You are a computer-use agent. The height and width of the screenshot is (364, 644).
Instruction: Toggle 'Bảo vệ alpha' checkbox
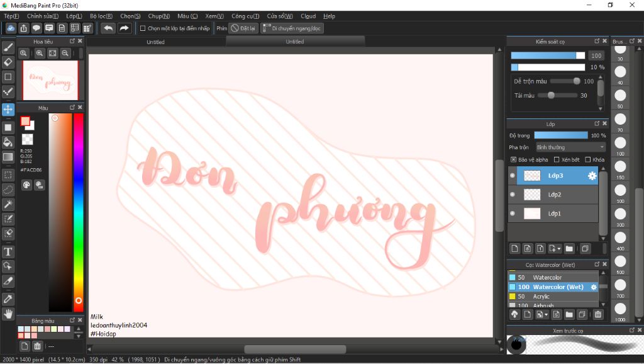[x=513, y=159]
